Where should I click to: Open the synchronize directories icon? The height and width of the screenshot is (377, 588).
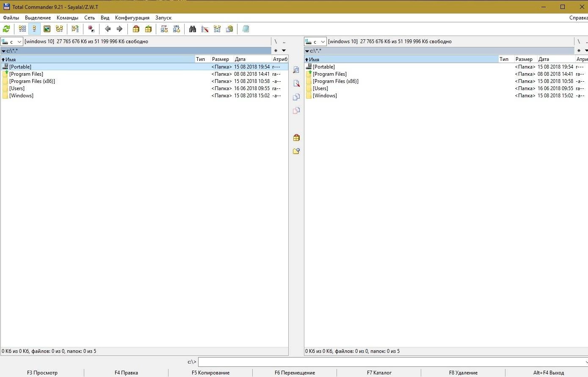click(x=217, y=29)
